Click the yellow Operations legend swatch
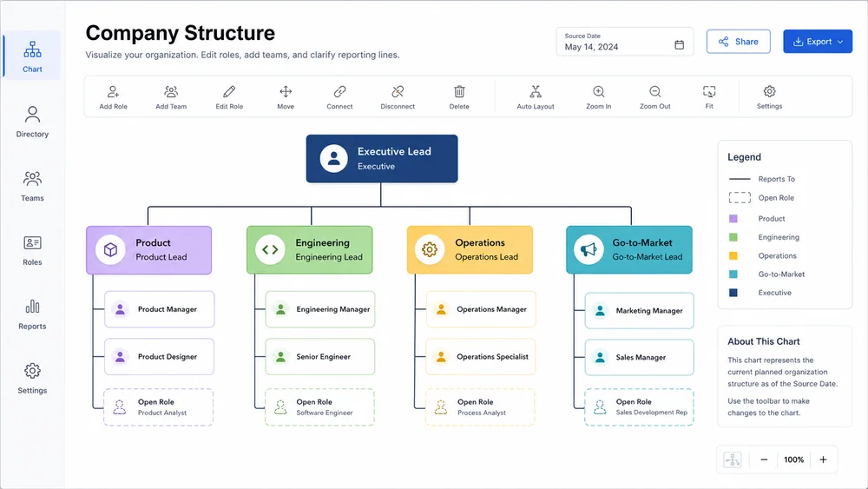This screenshot has width=868, height=489. (x=733, y=256)
